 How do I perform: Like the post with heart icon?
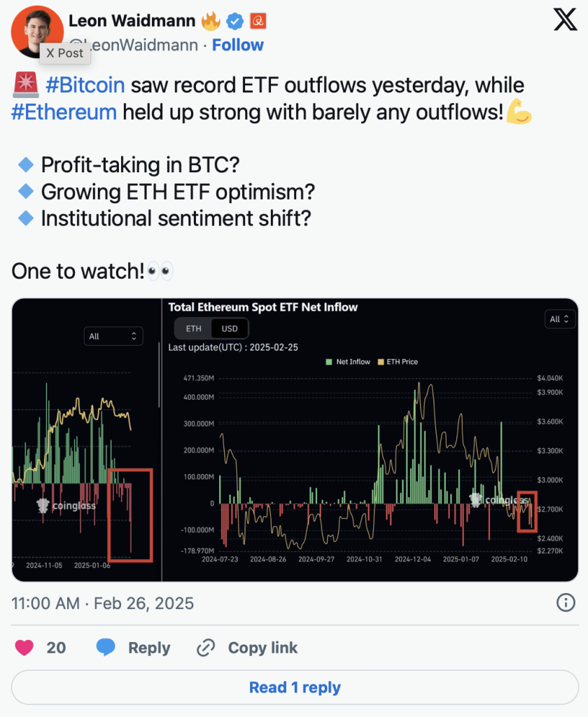[24, 648]
